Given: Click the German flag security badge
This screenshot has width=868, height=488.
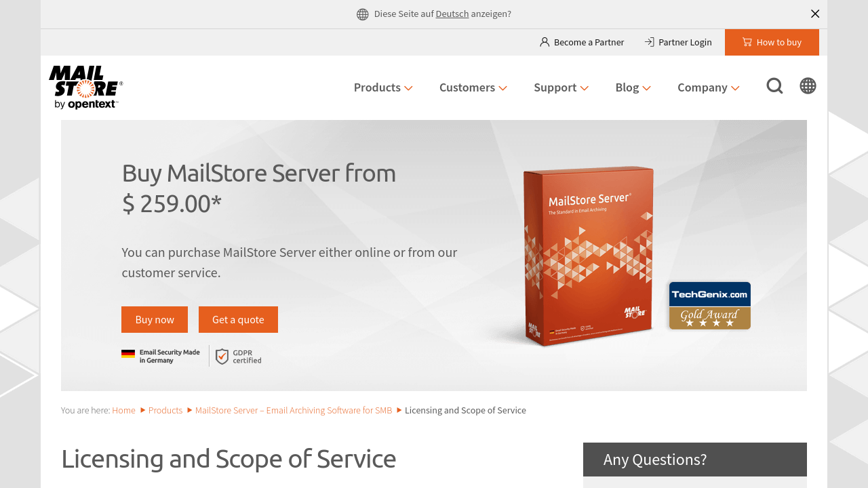Looking at the screenshot, I should [x=128, y=354].
